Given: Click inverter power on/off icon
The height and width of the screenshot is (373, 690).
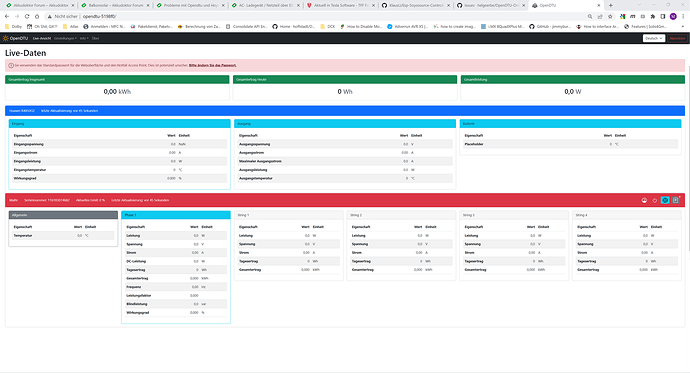Looking at the screenshot, I should click(655, 200).
